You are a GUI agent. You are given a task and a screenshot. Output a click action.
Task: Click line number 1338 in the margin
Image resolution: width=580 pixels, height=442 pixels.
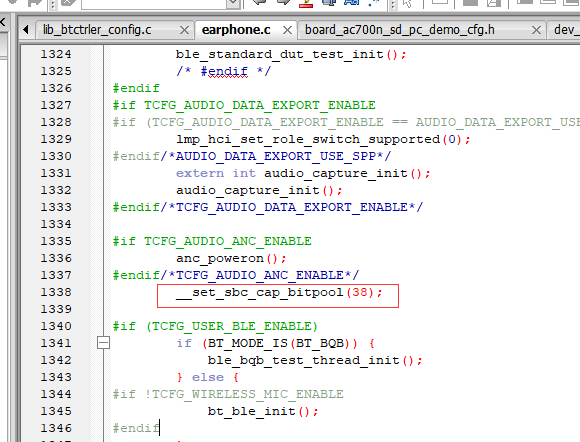(x=56, y=292)
